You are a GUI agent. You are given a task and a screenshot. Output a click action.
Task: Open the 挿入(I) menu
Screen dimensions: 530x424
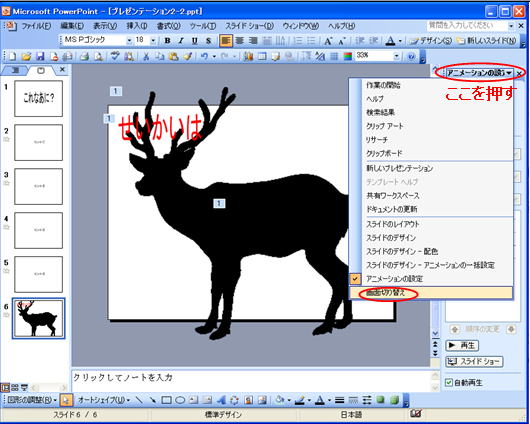137,26
